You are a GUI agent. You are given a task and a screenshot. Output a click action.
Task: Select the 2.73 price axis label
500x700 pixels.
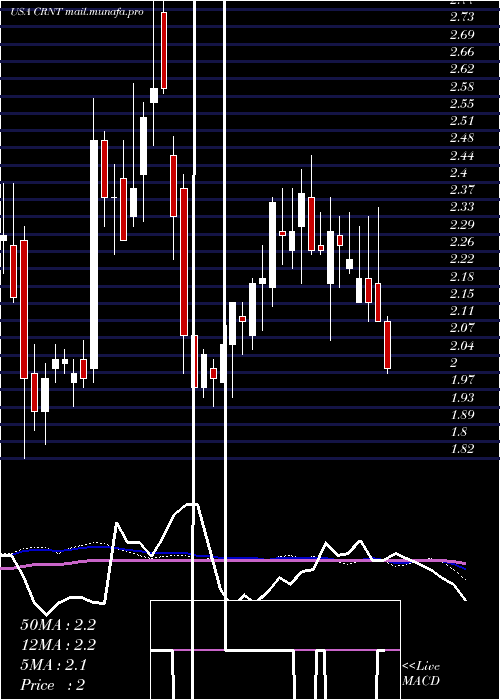pyautogui.click(x=462, y=17)
